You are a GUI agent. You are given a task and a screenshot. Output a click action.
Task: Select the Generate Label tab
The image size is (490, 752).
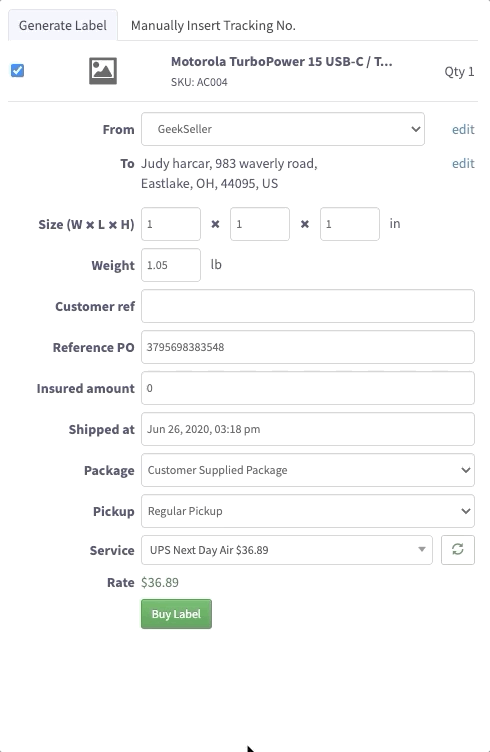[63, 25]
